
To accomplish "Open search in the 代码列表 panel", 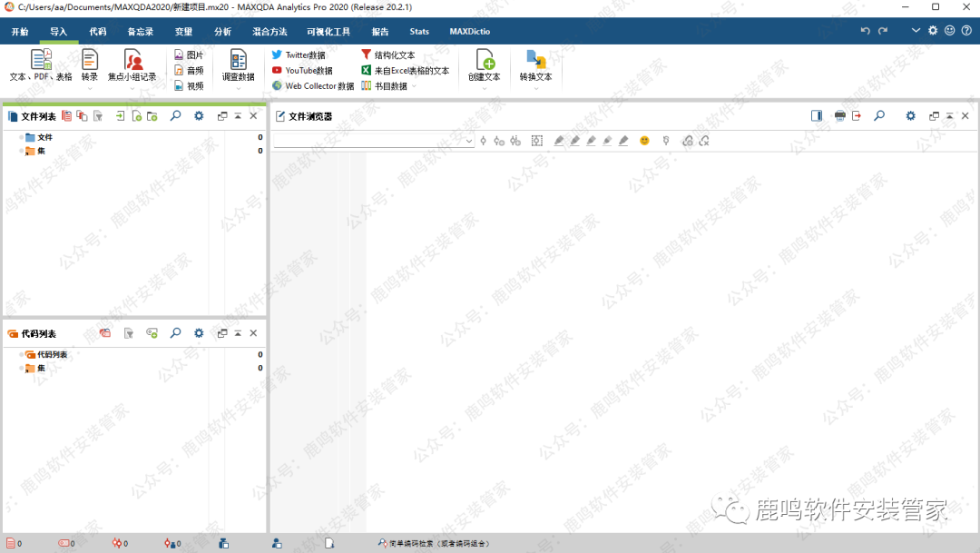I will point(176,333).
